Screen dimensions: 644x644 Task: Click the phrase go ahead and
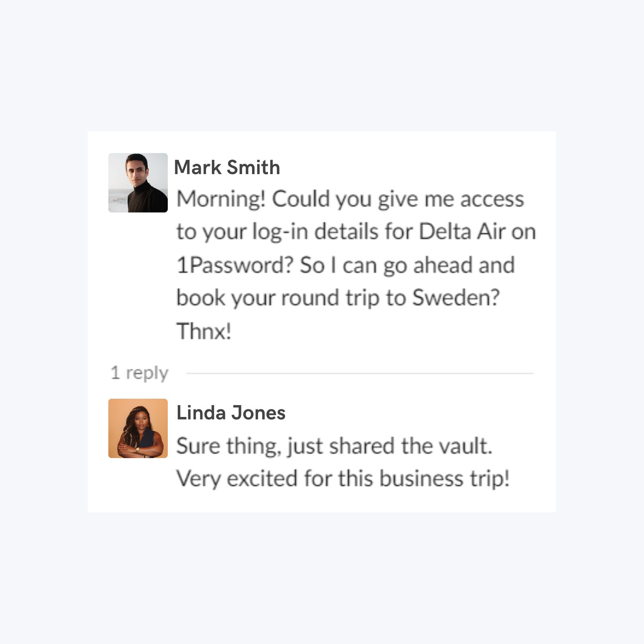449,266
